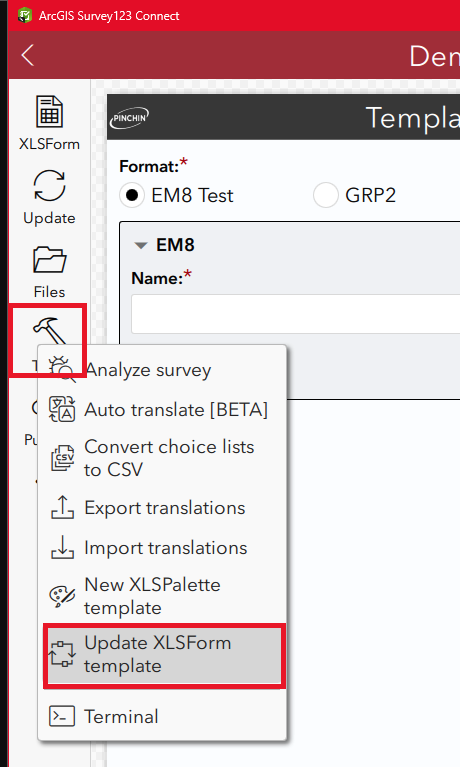Click the Export translations upload icon

point(62,507)
